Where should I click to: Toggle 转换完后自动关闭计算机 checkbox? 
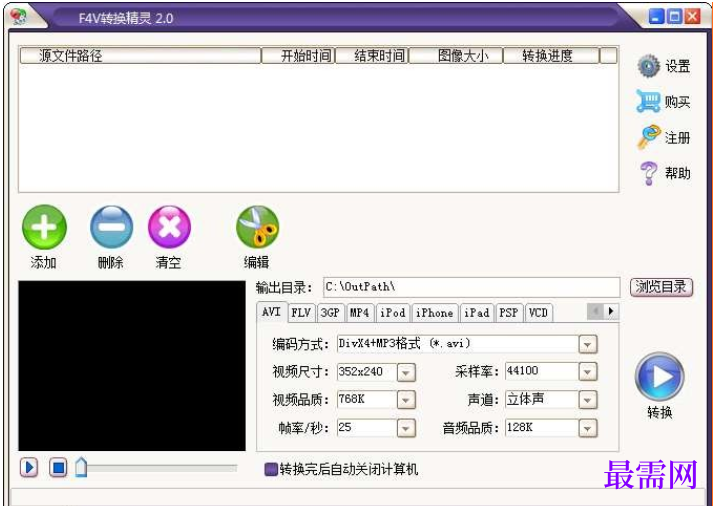271,469
